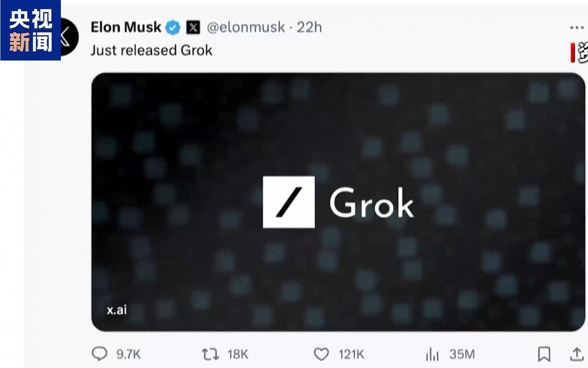
Task: Click the blue verified checkmark badge
Action: point(173,27)
